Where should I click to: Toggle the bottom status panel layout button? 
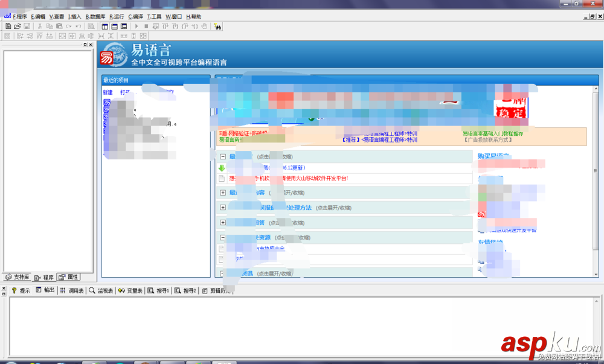tap(114, 26)
